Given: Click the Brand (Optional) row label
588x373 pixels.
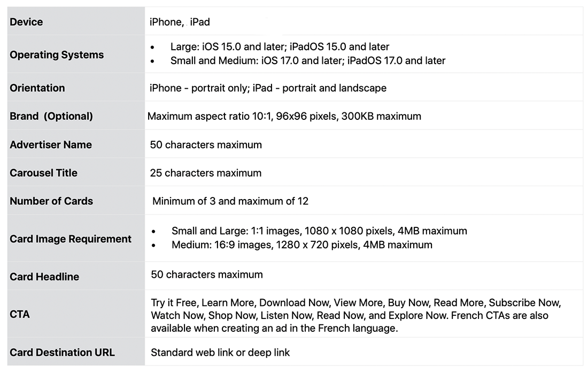Looking at the screenshot, I should coord(51,116).
